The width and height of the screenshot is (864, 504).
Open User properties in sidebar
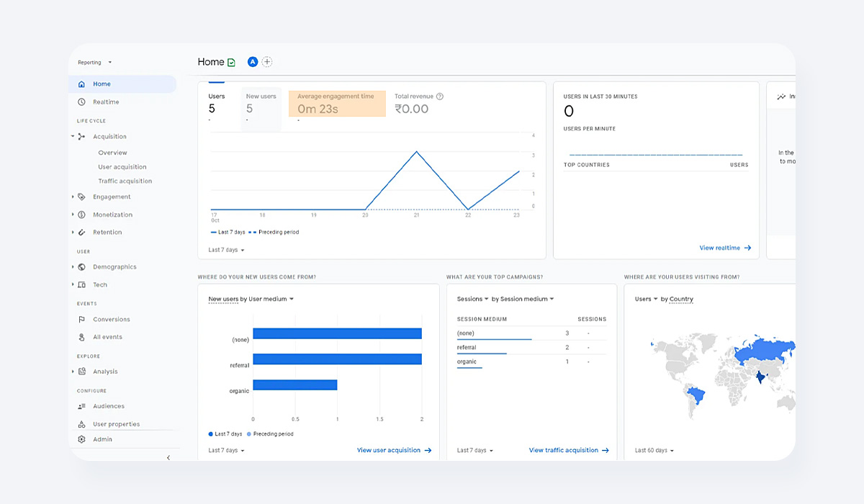(117, 424)
